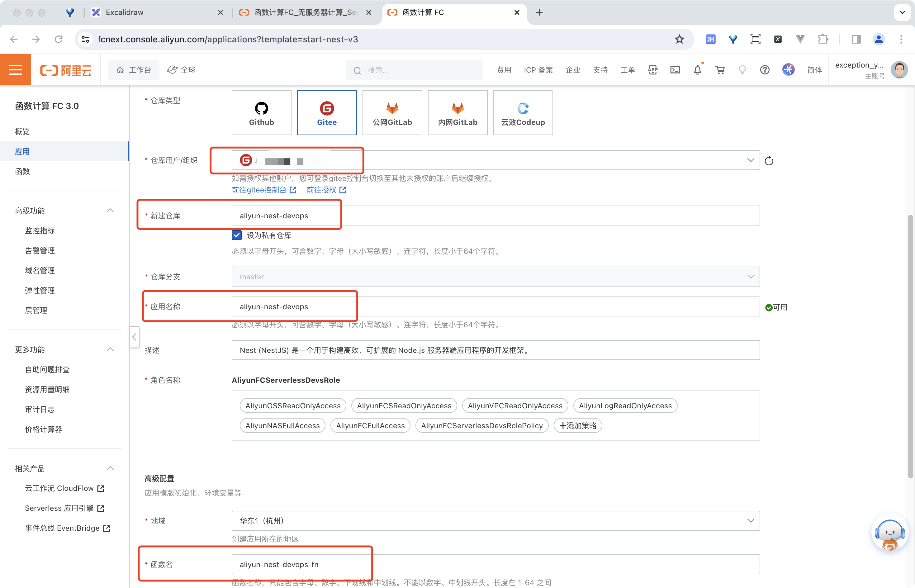
Task: Open the 全球 region selector
Action: coord(181,70)
